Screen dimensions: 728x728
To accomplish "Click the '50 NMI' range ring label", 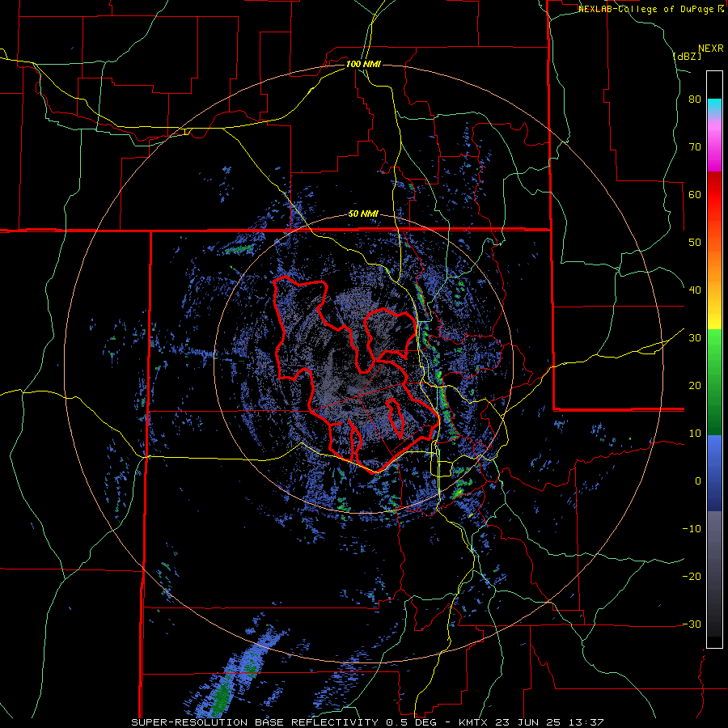I will click(363, 214).
